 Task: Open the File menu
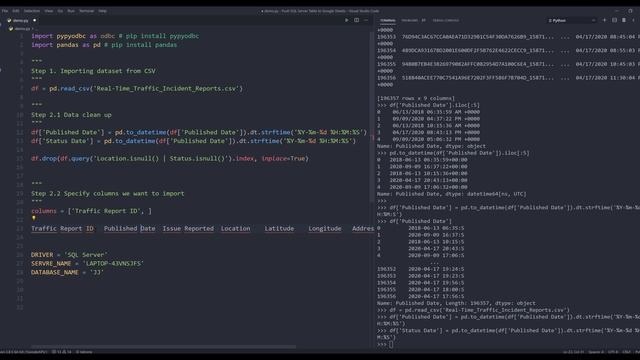tap(5, 11)
